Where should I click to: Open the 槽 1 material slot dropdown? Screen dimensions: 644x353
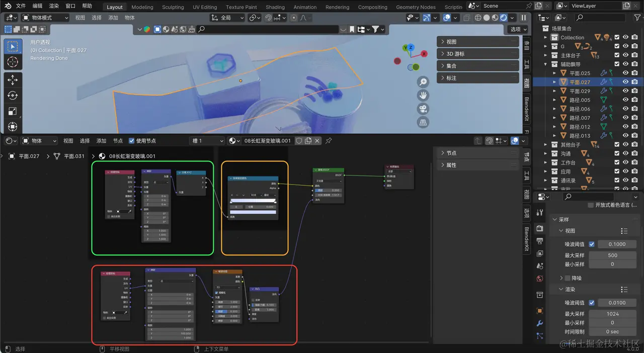207,141
